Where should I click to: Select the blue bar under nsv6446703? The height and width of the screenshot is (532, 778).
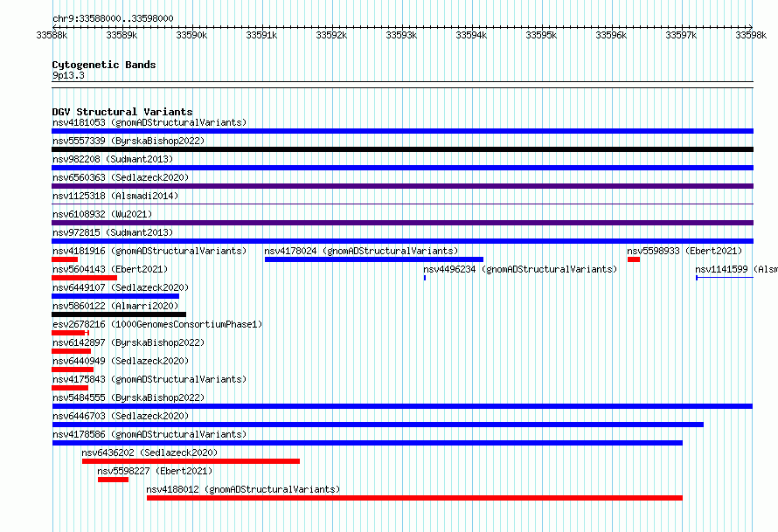click(x=378, y=425)
